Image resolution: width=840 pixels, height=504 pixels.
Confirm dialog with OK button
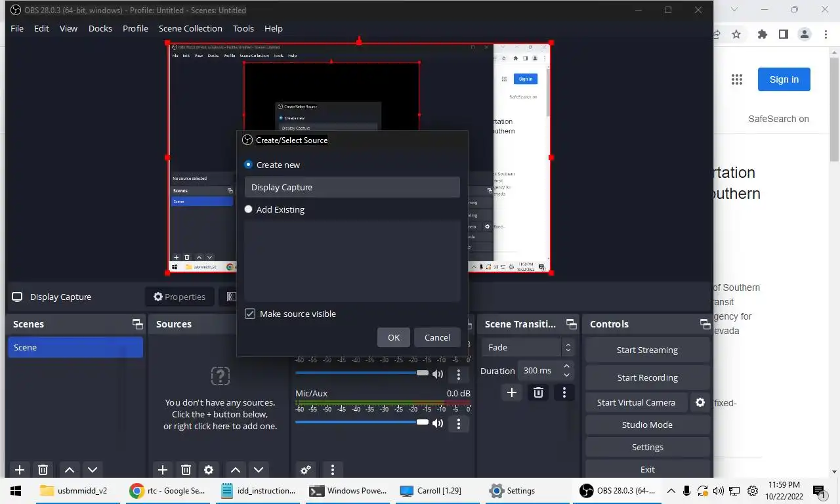click(x=394, y=337)
